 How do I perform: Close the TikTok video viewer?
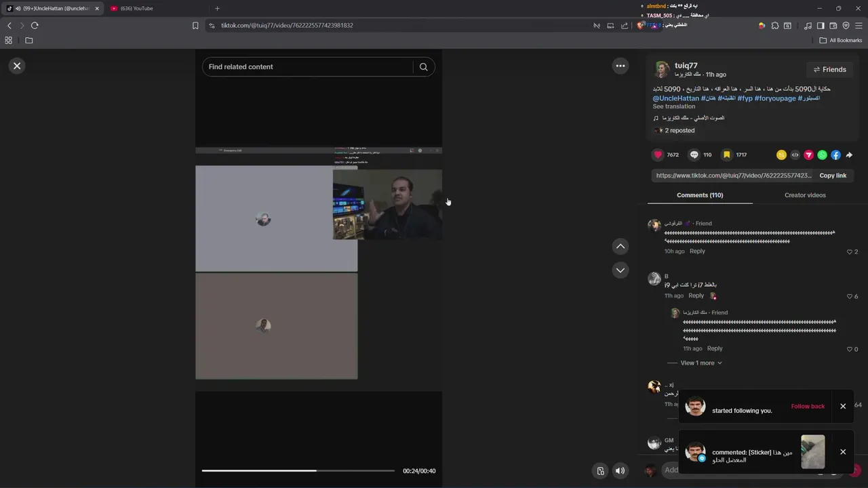pos(17,66)
